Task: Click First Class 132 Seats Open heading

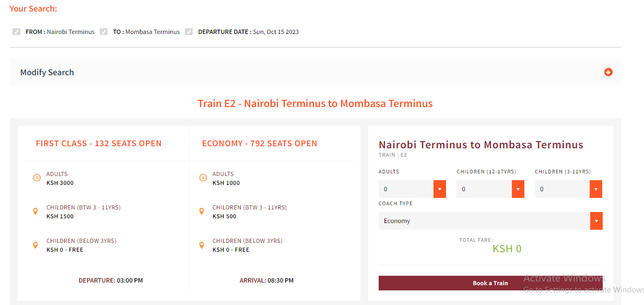Action: [99, 143]
